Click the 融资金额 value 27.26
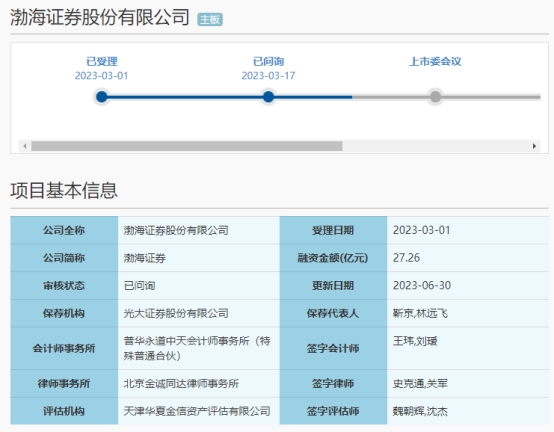Viewport: 554px width, 432px height. pos(406,258)
